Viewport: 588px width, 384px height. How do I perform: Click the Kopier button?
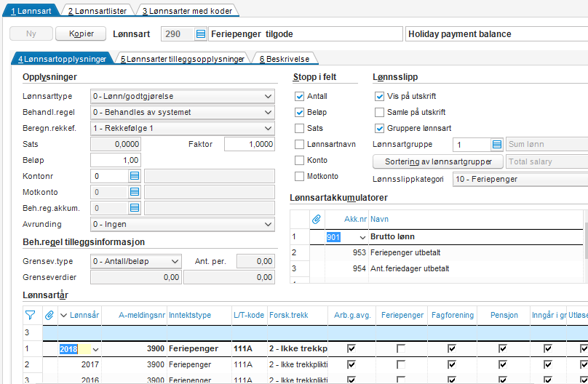click(x=81, y=33)
